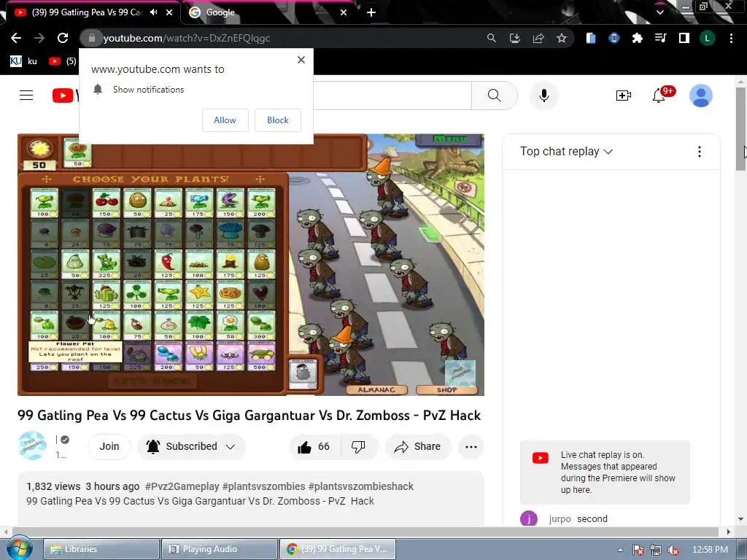Click the YouTube search magnifier button
The image size is (747, 560).
[494, 96]
